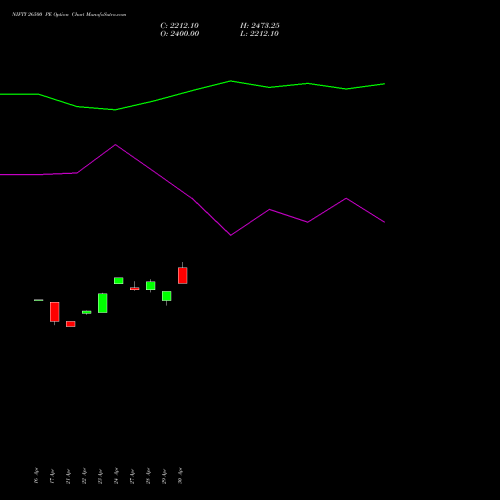This screenshot has height=500, width=500.
Task: Click the red candle above 30 Apr
Action: pyautogui.click(x=183, y=275)
